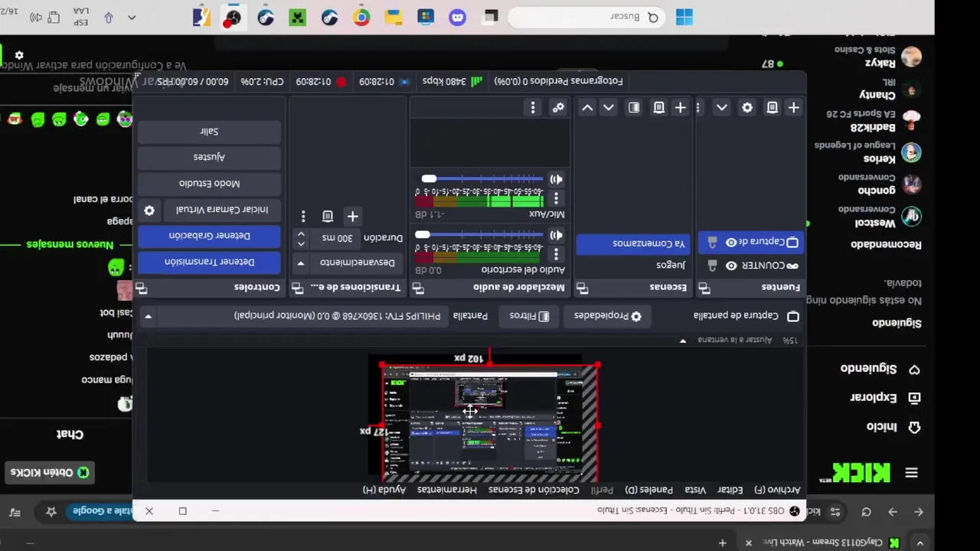Remove transition with trash icon in Transiciones
The height and width of the screenshot is (551, 980).
click(328, 217)
